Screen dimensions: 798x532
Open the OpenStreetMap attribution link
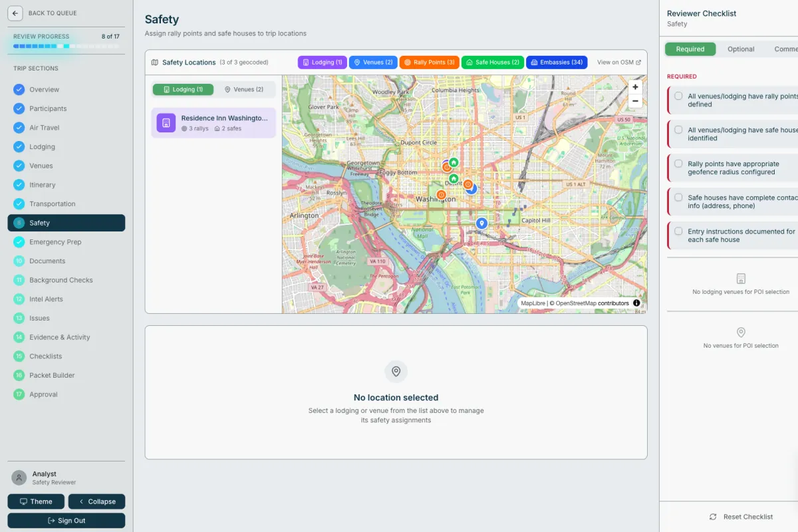576,303
